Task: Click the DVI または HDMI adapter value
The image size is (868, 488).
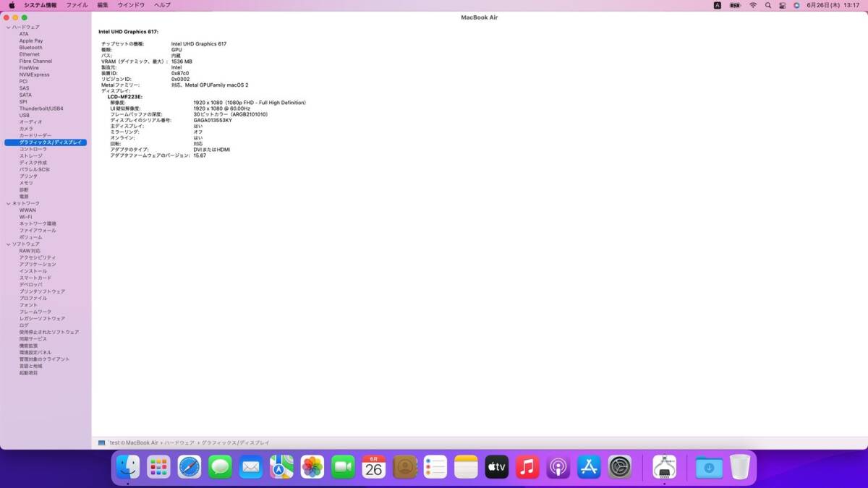Action: click(211, 150)
